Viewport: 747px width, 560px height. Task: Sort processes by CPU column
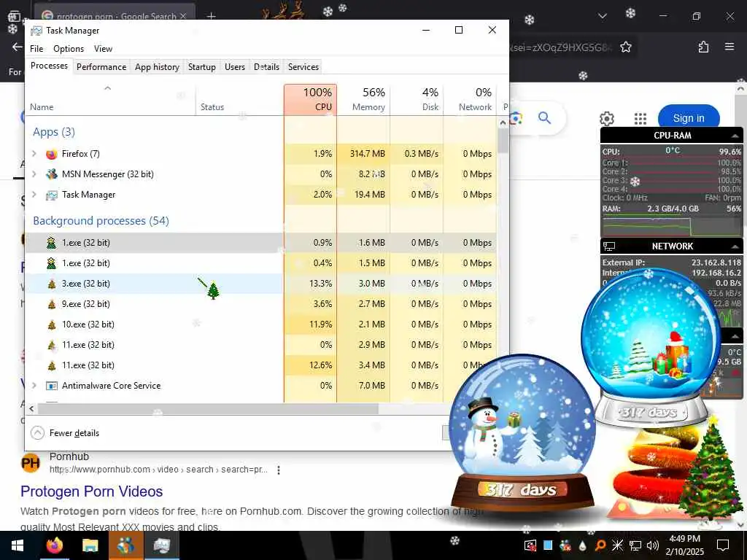[310, 99]
